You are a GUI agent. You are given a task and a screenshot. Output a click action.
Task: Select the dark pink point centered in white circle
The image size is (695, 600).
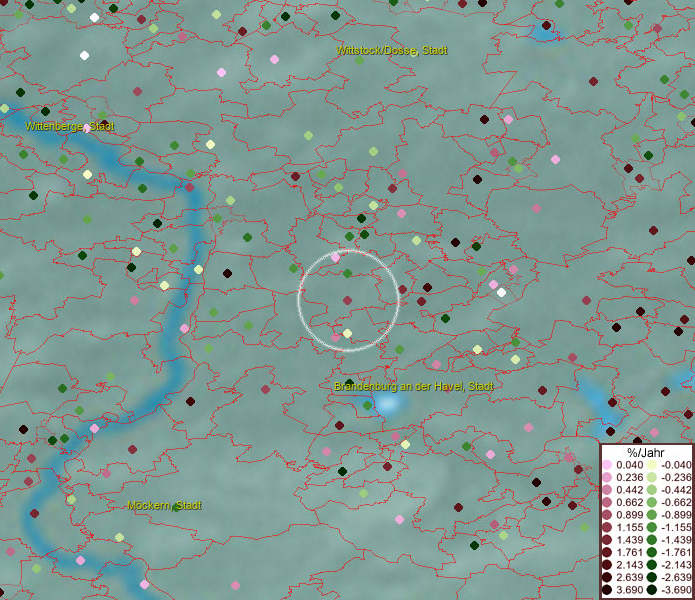coord(348,300)
